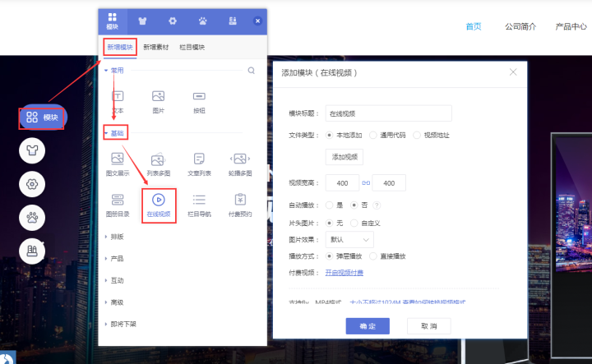Close the 添加模块 dialog with the X
This screenshot has width=592, height=364.
pos(513,72)
